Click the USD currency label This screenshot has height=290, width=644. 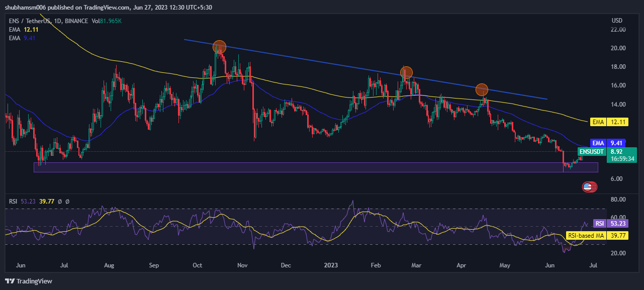point(617,21)
